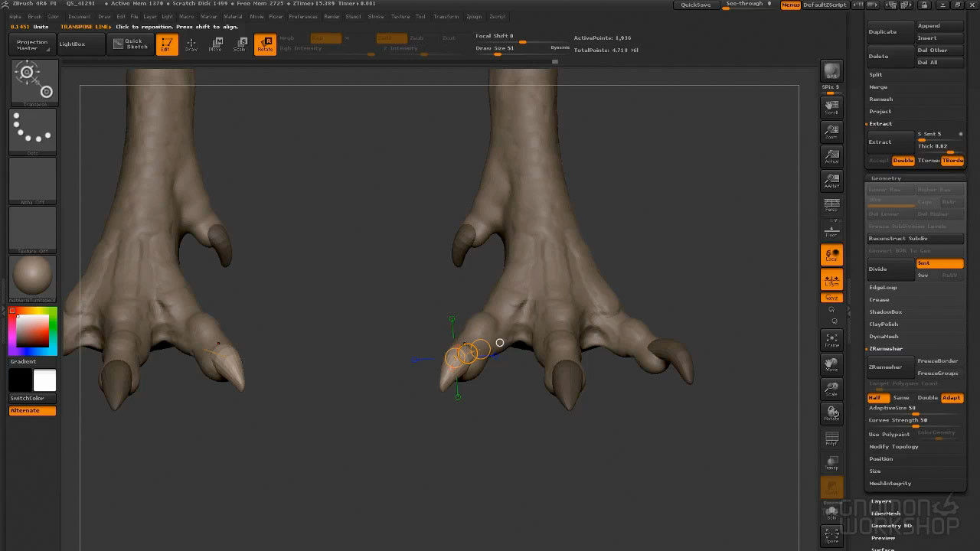
Task: Open the Alpha menu
Action: tap(15, 16)
